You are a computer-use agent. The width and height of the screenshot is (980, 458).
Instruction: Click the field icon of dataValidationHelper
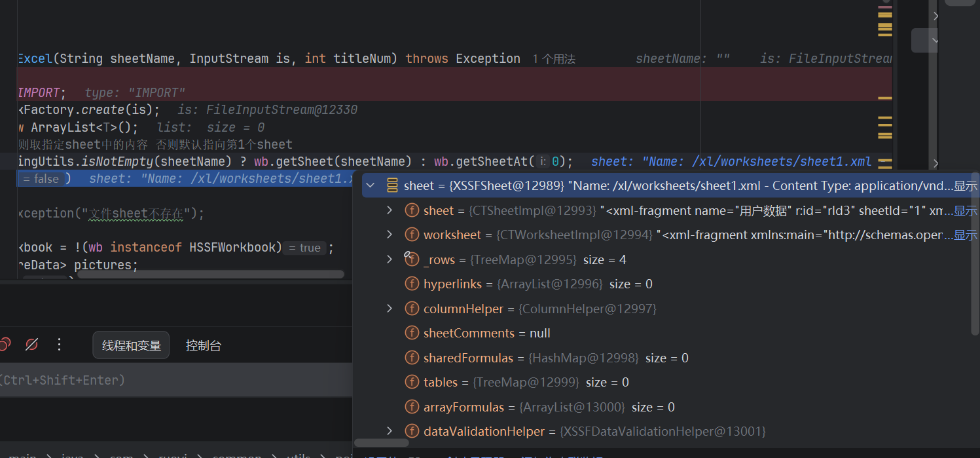tap(412, 431)
